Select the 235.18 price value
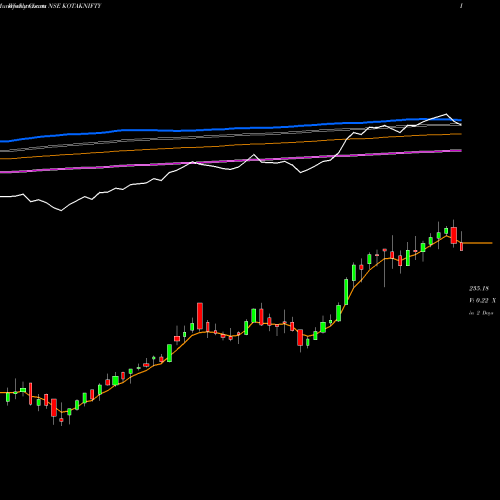This screenshot has width=500, height=500. click(479, 288)
